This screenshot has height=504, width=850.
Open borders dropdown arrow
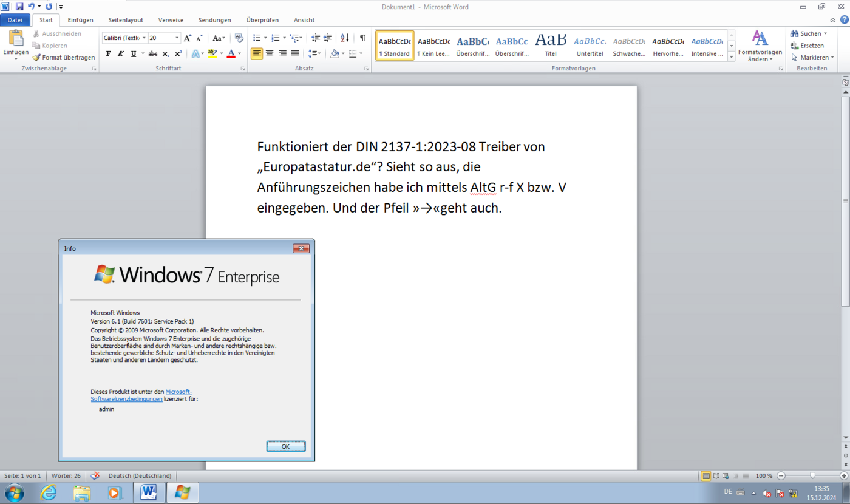tap(361, 53)
